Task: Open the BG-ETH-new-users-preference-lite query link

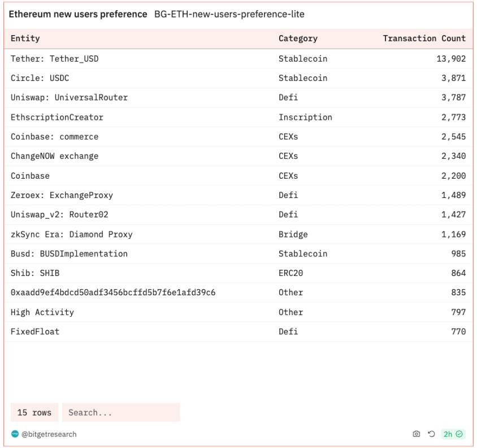Action: pyautogui.click(x=229, y=14)
